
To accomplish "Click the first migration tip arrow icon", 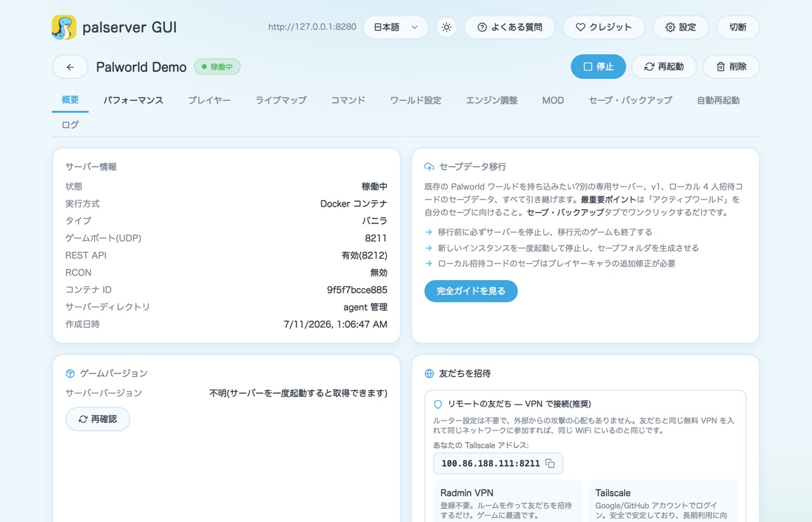I will point(429,232).
